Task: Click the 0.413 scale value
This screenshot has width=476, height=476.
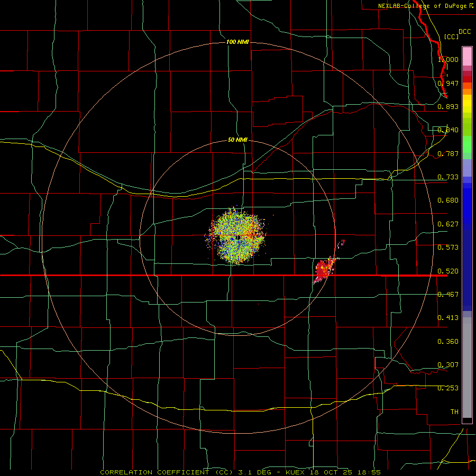Action: tap(448, 318)
